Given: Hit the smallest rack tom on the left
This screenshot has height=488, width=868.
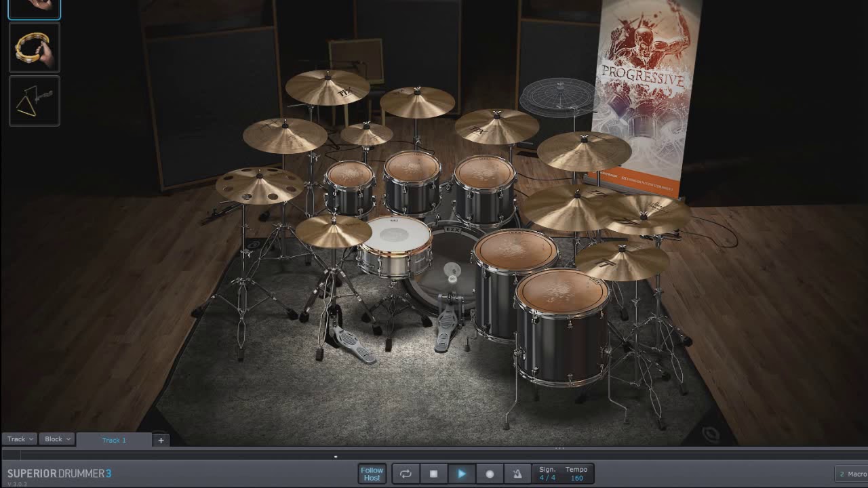Looking at the screenshot, I should [x=350, y=175].
